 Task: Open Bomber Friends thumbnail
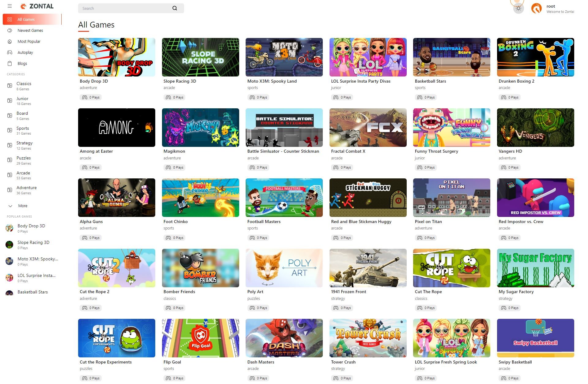click(x=201, y=268)
